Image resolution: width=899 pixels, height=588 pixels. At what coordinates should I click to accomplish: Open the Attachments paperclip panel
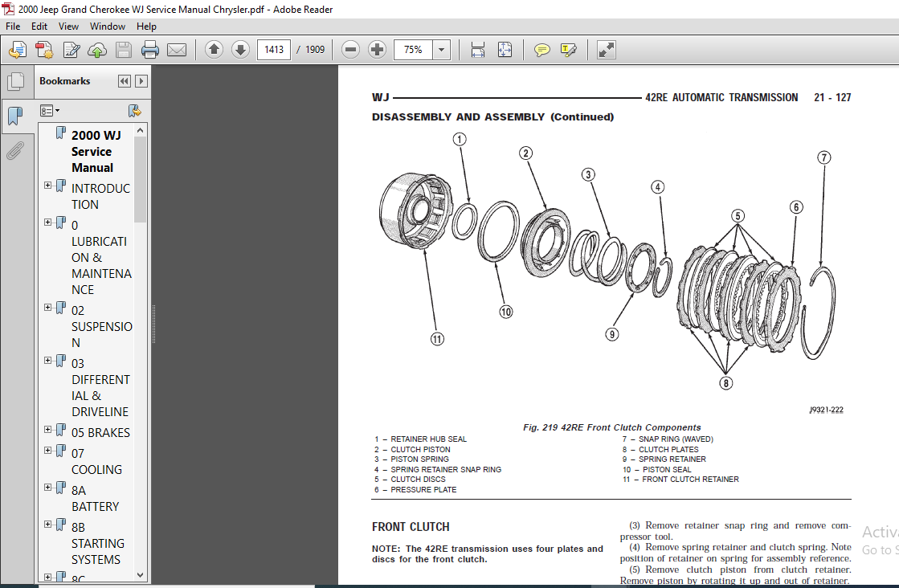[x=16, y=151]
